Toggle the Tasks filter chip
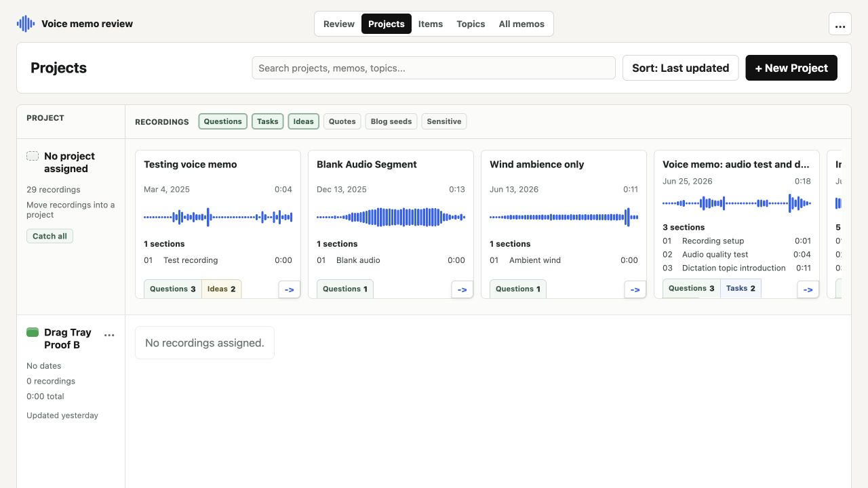This screenshot has height=488, width=868. coord(268,121)
